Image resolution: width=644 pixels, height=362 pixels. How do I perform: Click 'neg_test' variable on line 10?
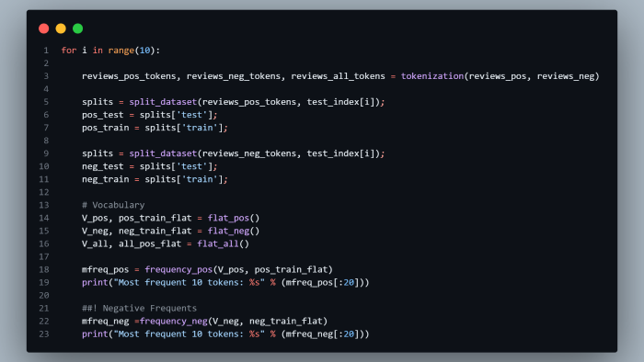pyautogui.click(x=103, y=166)
